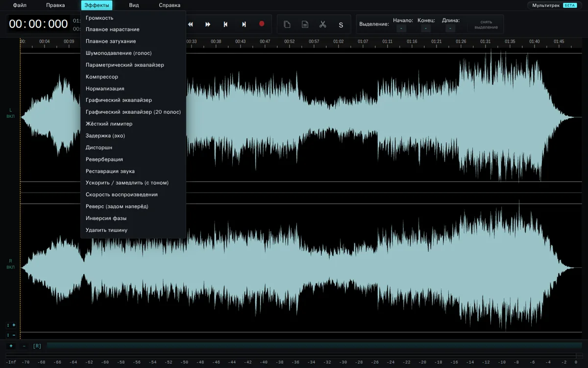The height and width of the screenshot is (368, 588).
Task: Click the copy icon in the toolbar
Action: tap(287, 25)
